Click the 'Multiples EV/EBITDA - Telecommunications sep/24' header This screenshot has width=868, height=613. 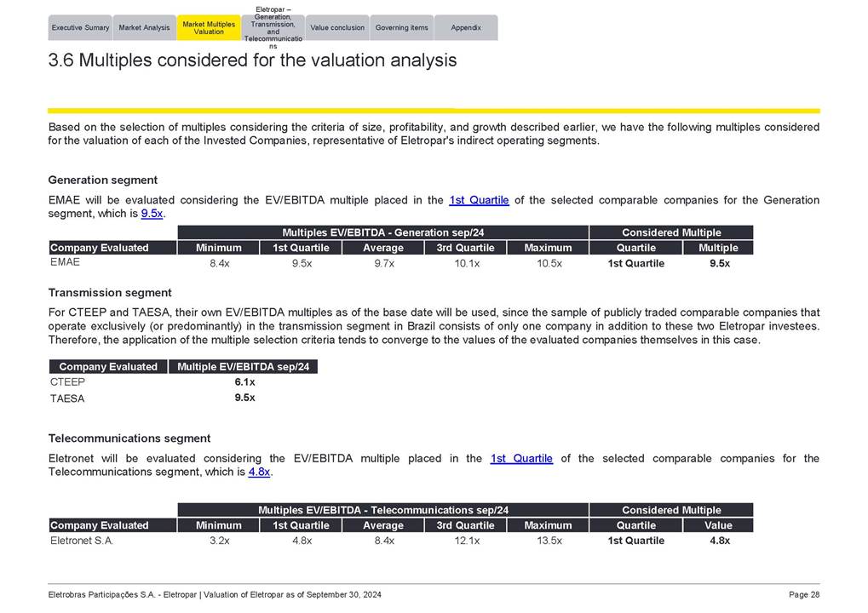point(382,510)
